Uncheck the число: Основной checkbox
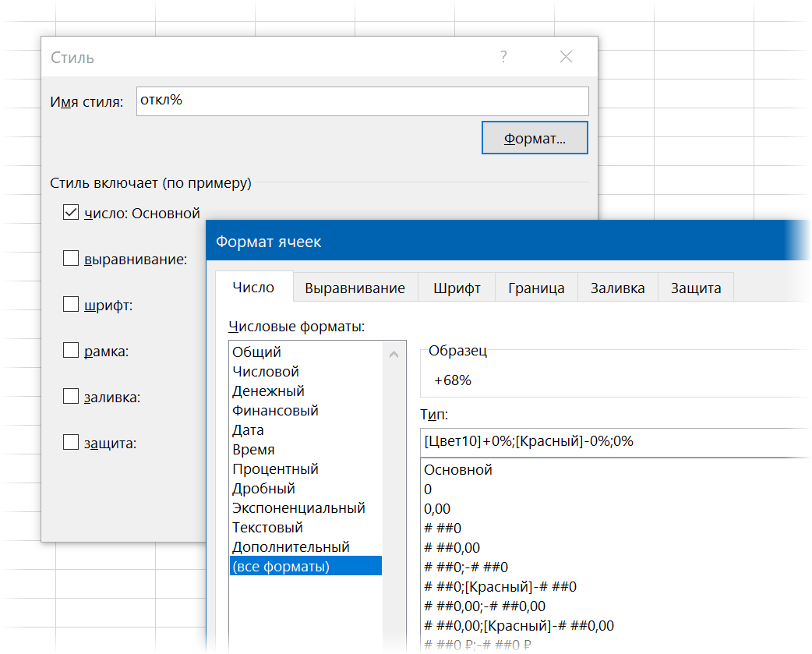Screen dimensions: 812x654 pos(71,212)
